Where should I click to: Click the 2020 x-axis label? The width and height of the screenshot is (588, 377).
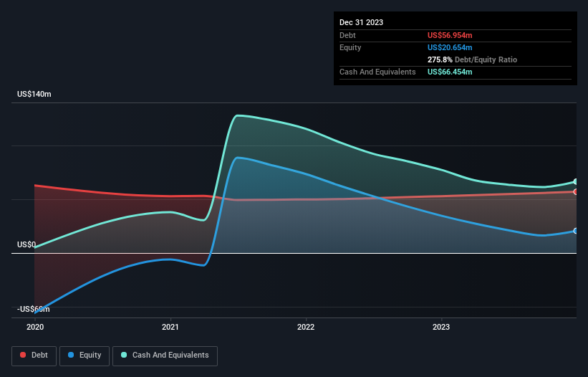click(x=35, y=327)
